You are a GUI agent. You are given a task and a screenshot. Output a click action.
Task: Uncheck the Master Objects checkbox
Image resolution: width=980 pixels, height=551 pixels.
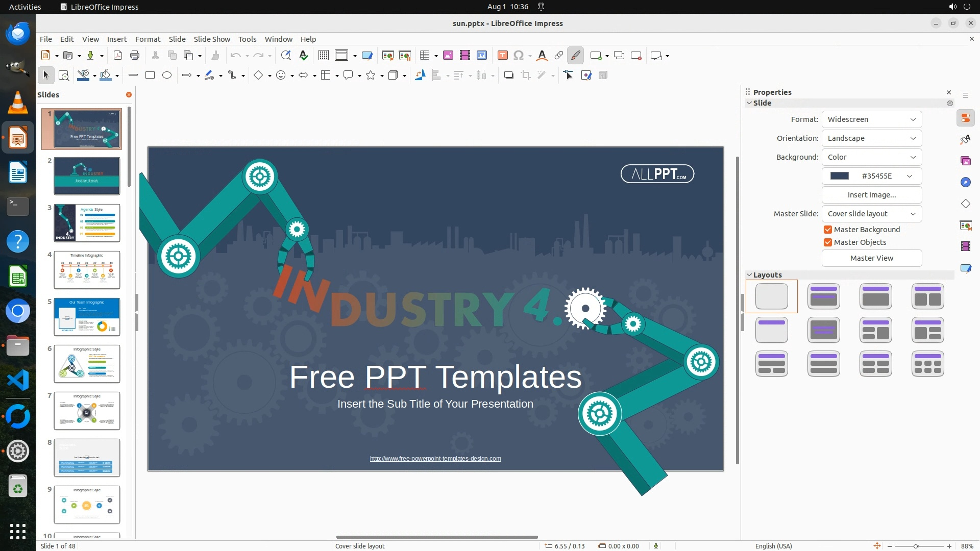[x=828, y=242]
